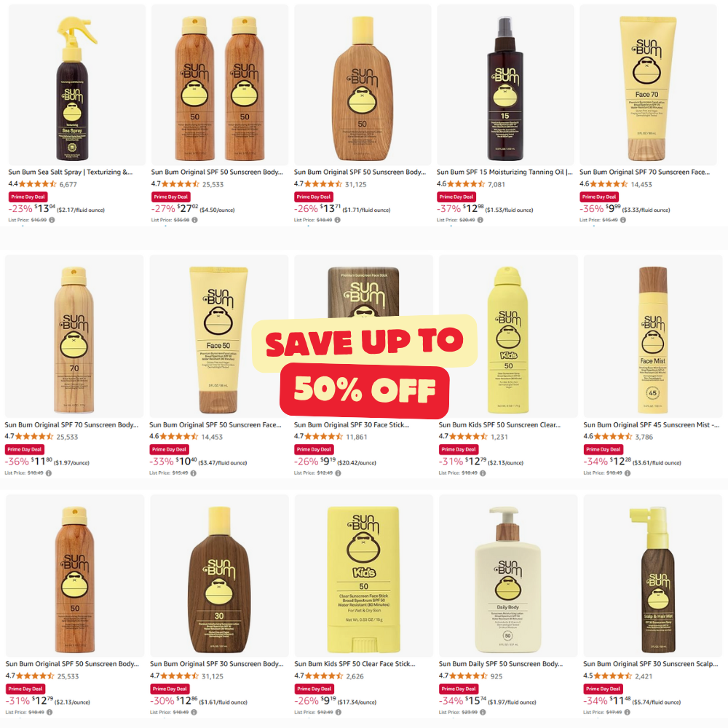Click info icon beside Daily SPF 50 list price
Viewport: 728px width, 728px height.
tap(483, 712)
